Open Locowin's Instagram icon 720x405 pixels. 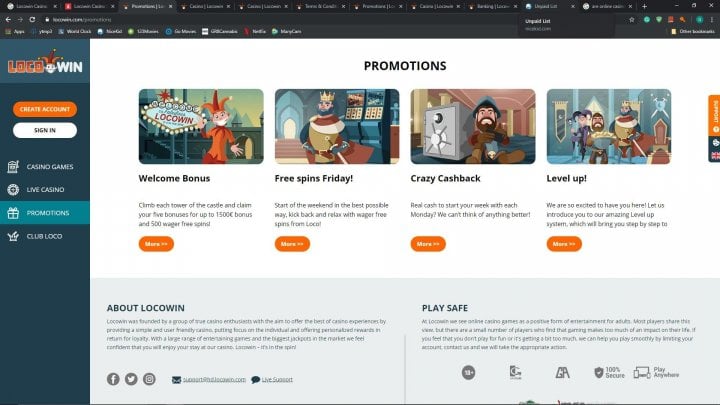point(149,379)
